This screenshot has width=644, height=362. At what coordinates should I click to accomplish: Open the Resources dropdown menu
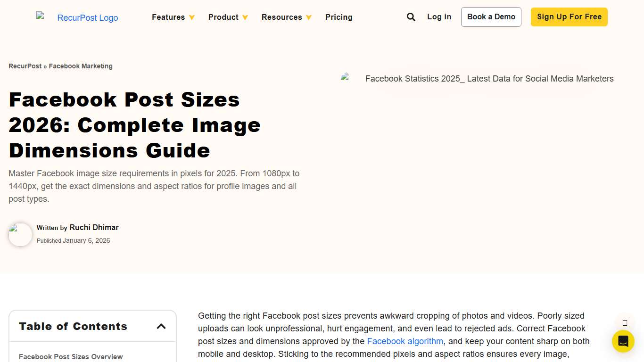click(286, 17)
